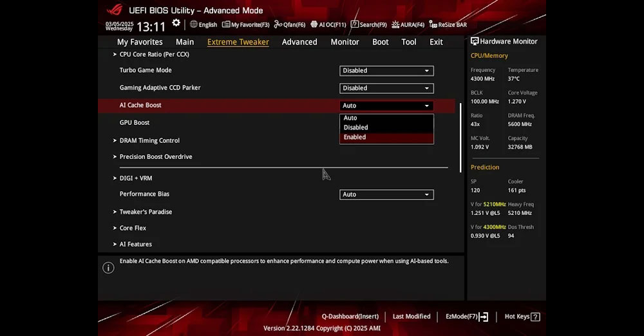Go to the Monitor tab
Viewport: 644px width, 336px height.
(x=345, y=42)
